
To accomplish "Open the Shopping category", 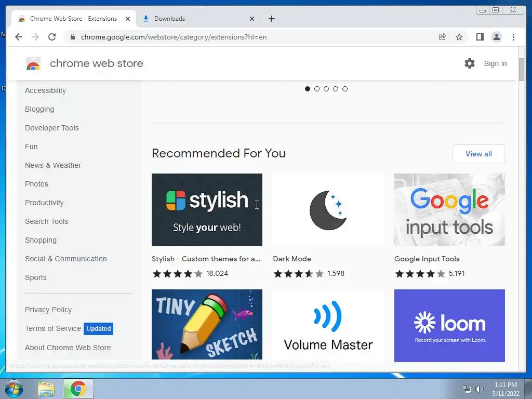I will [x=41, y=240].
